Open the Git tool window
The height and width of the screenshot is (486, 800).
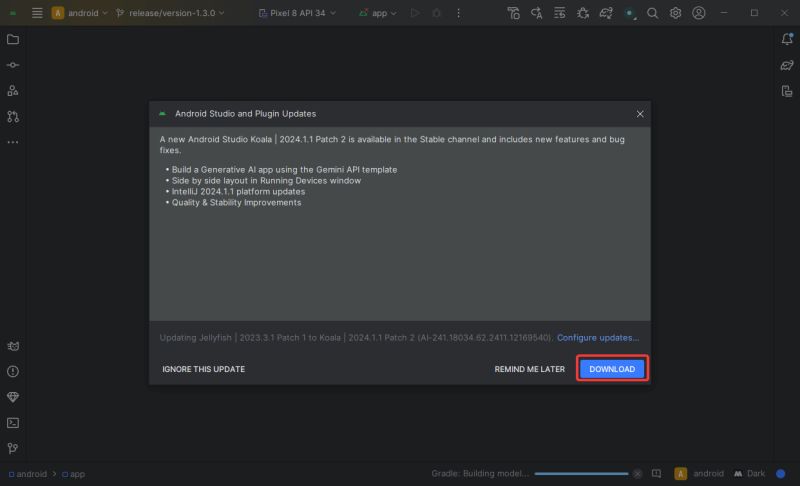13,448
